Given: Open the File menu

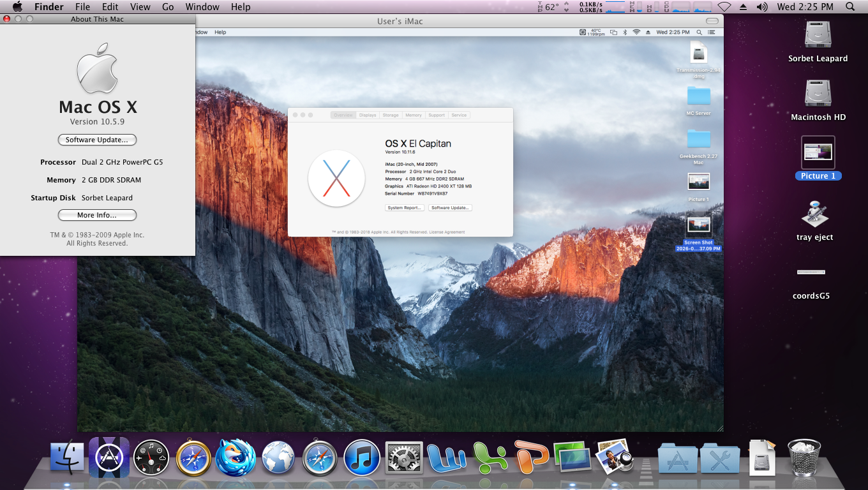Looking at the screenshot, I should click(82, 7).
